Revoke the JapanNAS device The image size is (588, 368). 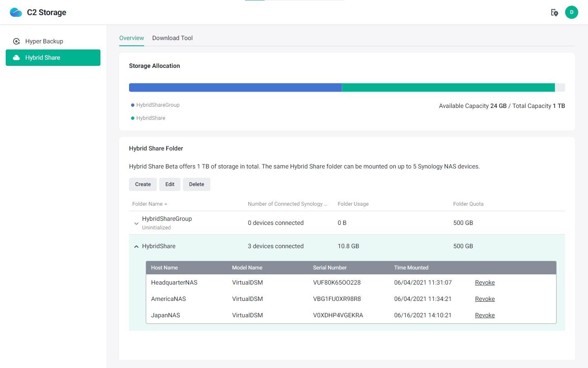click(485, 315)
